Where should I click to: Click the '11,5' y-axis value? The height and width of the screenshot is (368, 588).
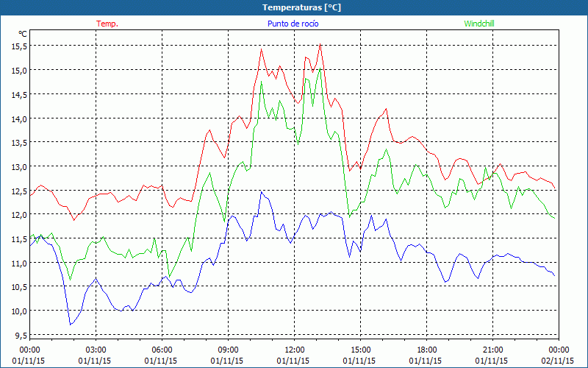point(20,238)
